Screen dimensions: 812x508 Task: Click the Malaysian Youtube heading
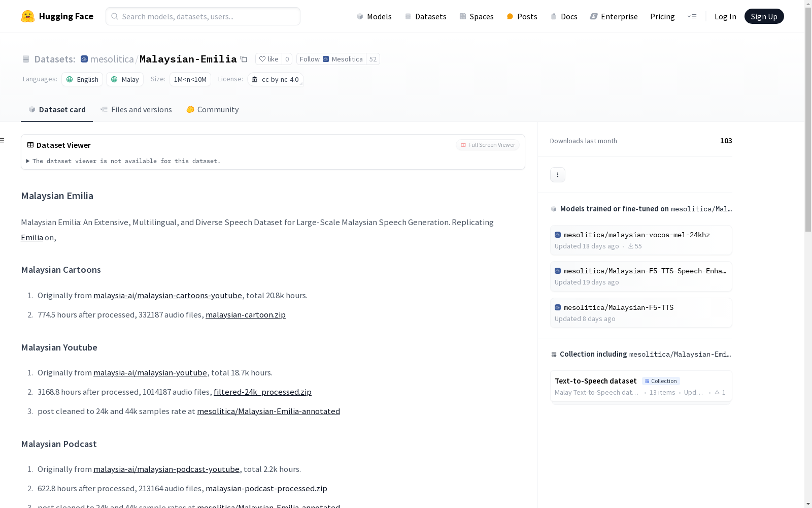pyautogui.click(x=59, y=347)
